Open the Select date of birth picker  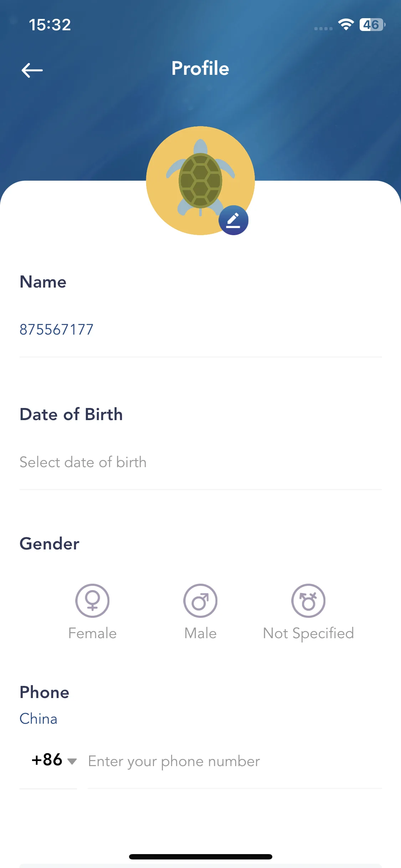[x=200, y=462]
